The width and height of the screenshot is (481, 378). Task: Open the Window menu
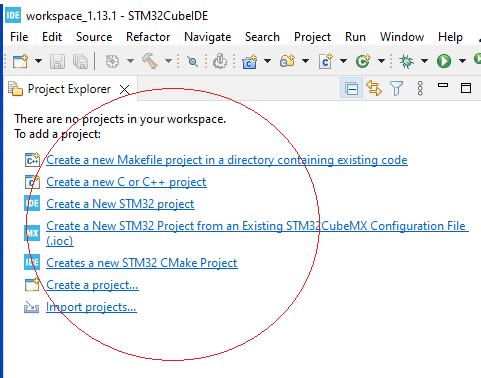(402, 37)
